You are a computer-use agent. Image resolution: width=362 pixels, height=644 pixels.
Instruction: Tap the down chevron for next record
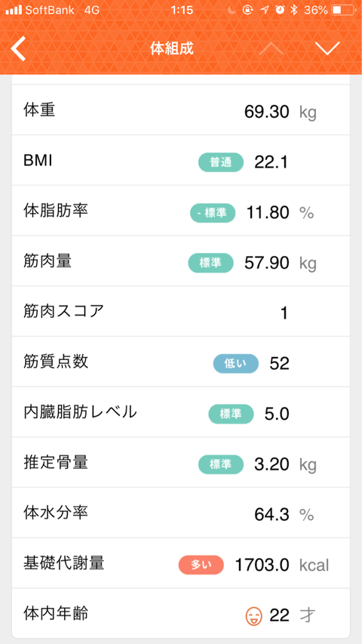point(328,48)
